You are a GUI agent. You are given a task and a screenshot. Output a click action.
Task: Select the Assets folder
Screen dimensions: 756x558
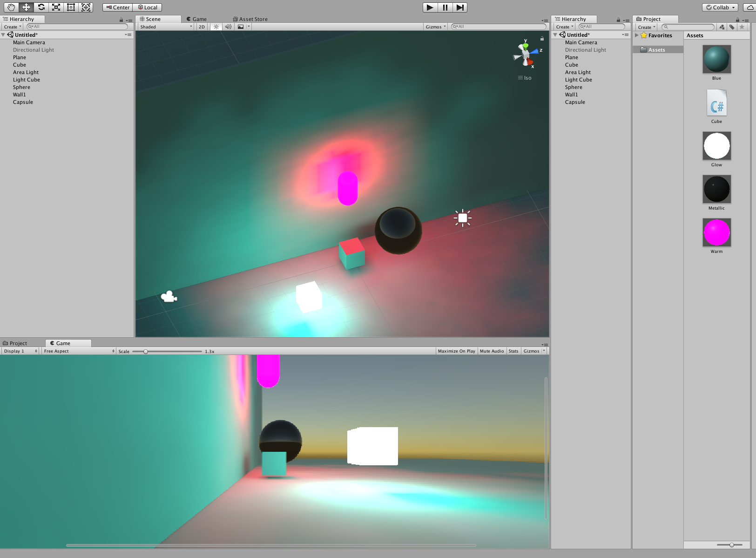pyautogui.click(x=658, y=50)
